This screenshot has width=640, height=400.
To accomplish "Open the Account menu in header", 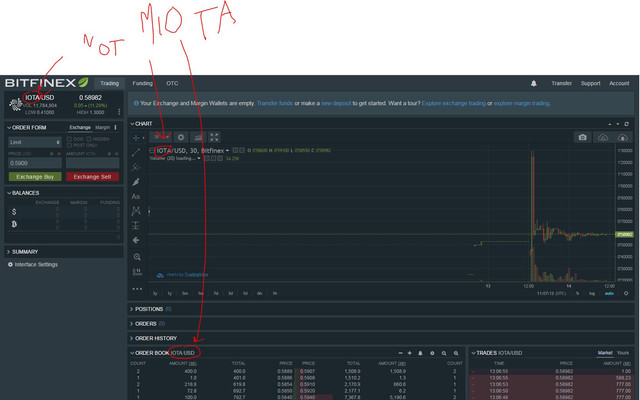I will pos(619,83).
